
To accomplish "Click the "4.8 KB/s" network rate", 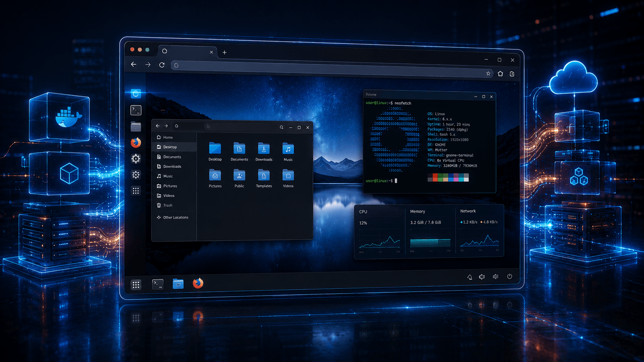I will point(490,222).
